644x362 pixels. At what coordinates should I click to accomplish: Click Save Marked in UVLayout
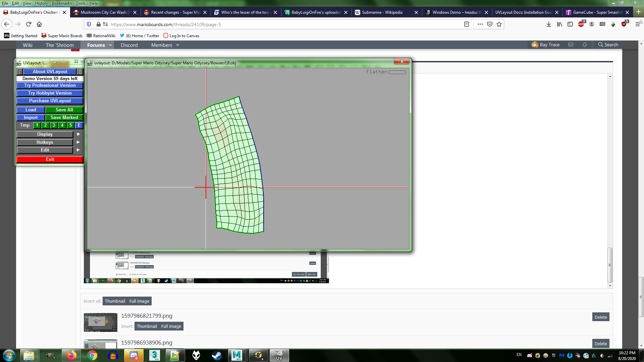point(64,117)
